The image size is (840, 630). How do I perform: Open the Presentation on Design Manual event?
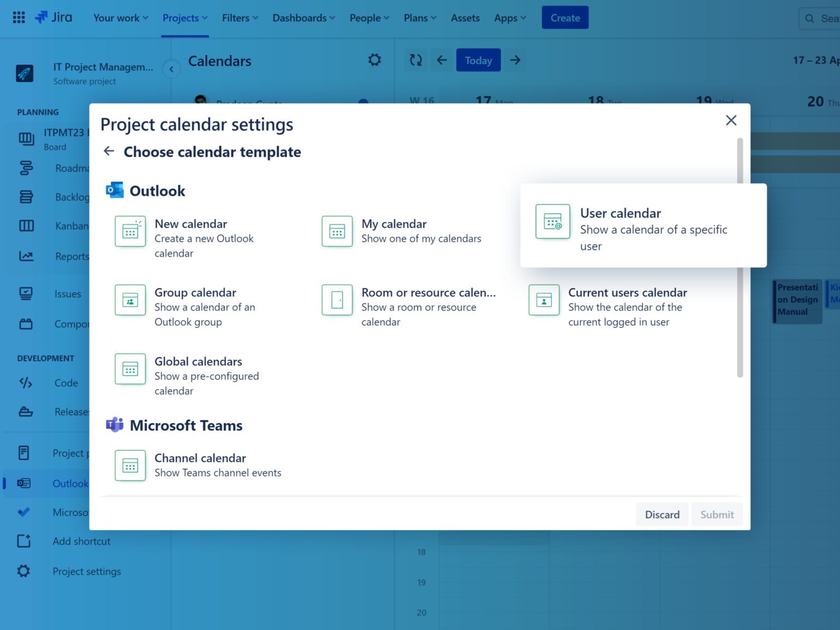tap(797, 301)
